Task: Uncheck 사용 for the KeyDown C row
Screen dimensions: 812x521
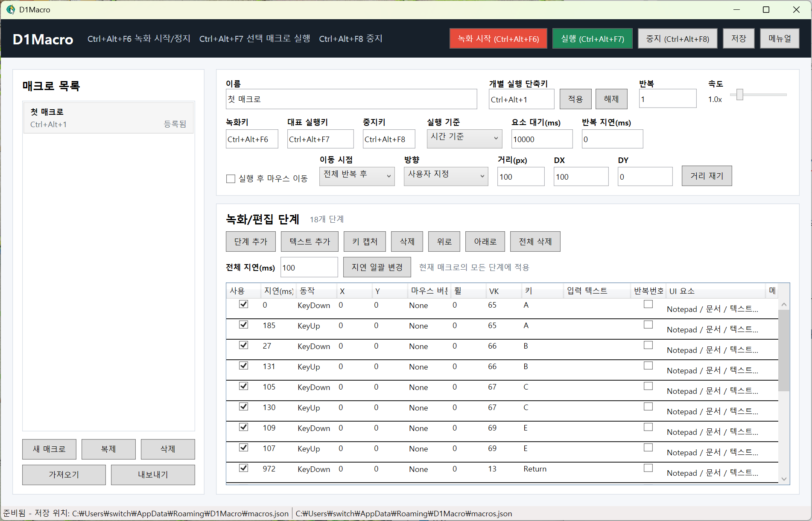Action: [x=243, y=386]
